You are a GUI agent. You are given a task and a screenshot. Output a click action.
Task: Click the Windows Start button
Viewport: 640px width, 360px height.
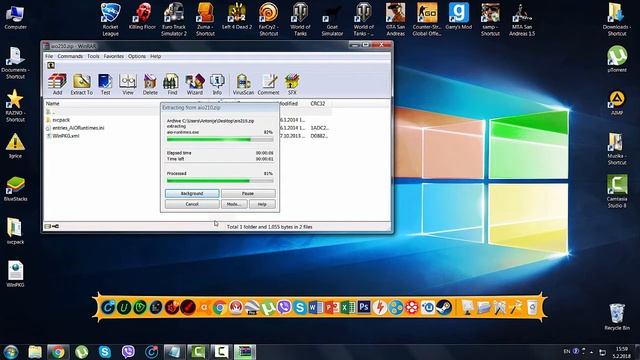pos(11,352)
